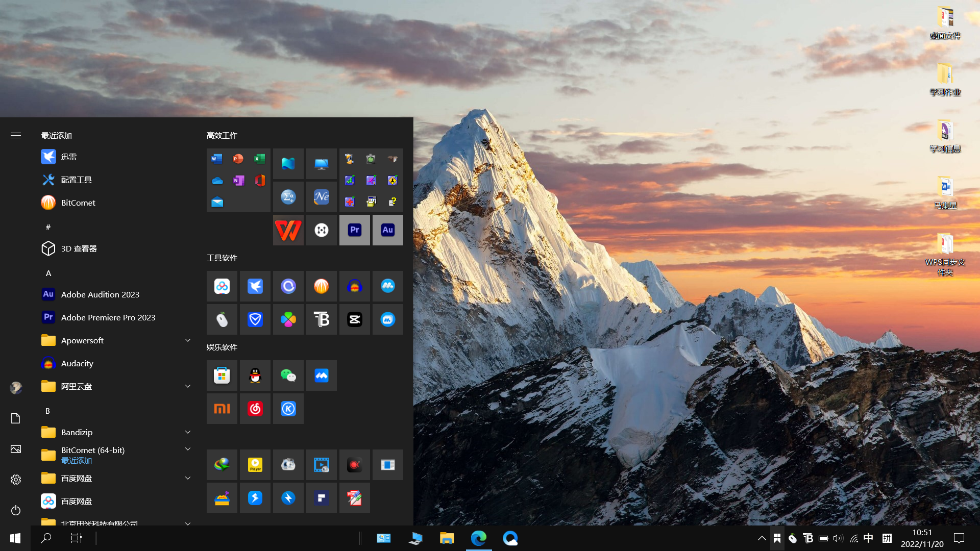The height and width of the screenshot is (551, 980).
Task: Open Microsoft Edge from the taskbar
Action: (478, 538)
